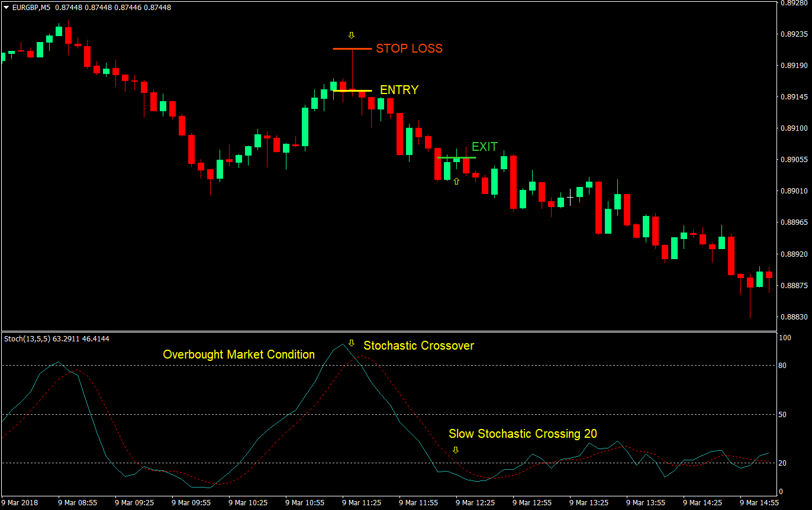The height and width of the screenshot is (510, 812).
Task: Click price level 0.88965 on the price scale
Action: pos(795,222)
